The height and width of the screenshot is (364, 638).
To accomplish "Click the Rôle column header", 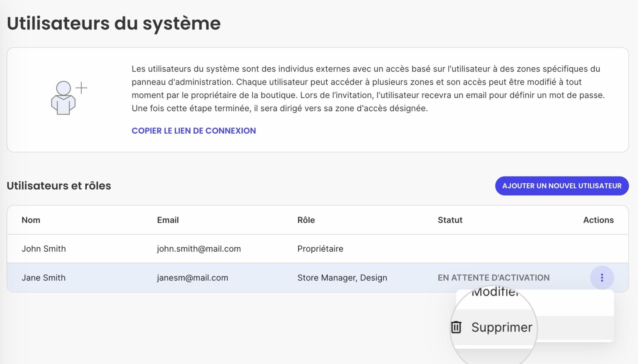I will point(306,220).
